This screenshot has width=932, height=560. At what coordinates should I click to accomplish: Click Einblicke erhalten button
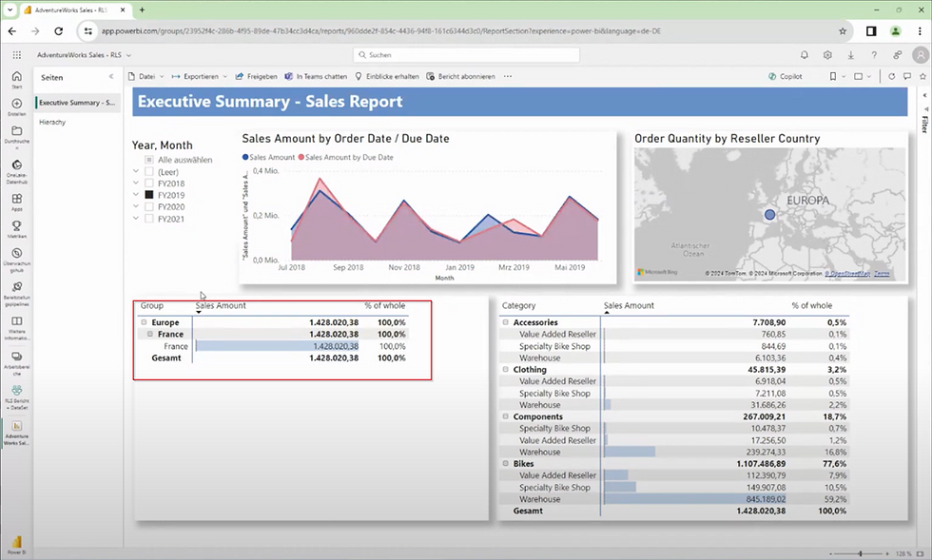[x=387, y=76]
